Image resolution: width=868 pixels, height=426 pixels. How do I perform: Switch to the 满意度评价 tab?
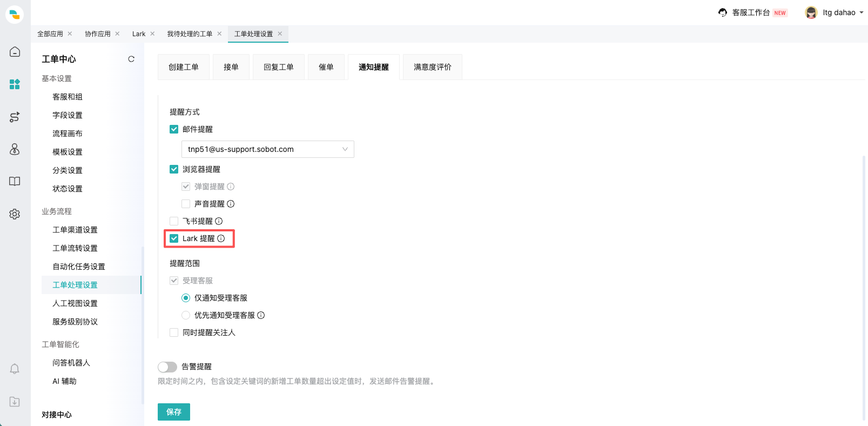432,67
